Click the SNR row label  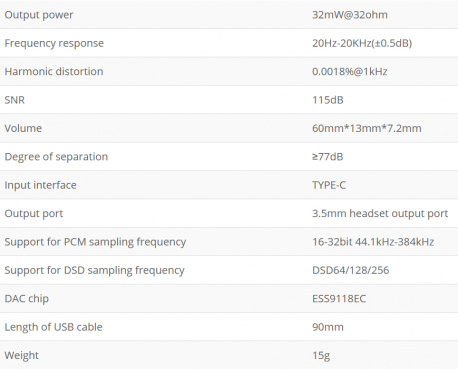(14, 100)
